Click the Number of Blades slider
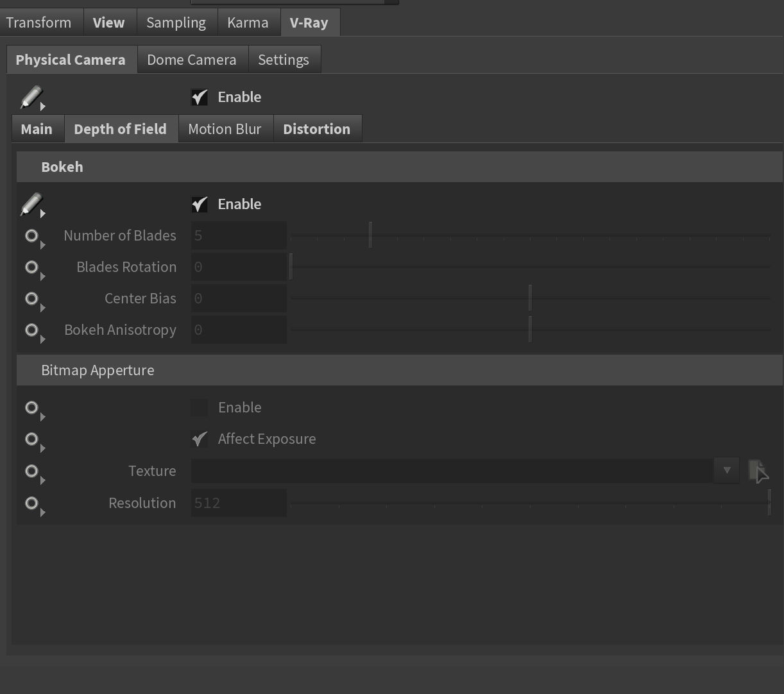The width and height of the screenshot is (784, 694). [x=529, y=236]
